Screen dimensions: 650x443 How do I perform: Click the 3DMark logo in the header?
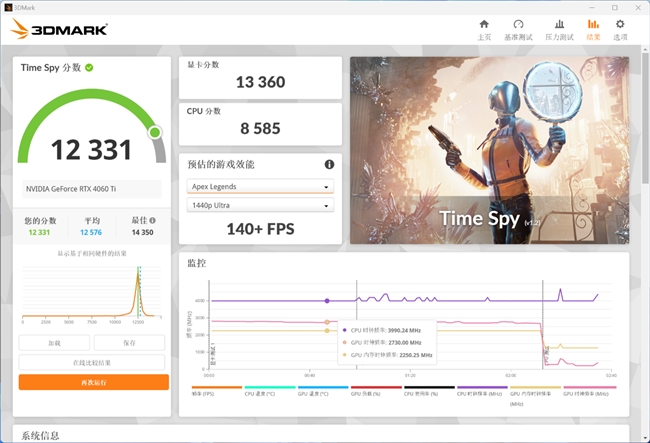tap(59, 29)
